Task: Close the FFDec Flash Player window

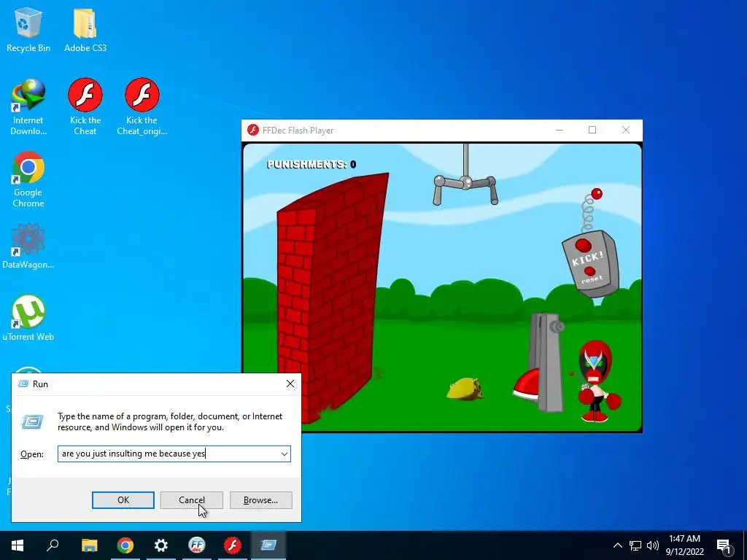Action: tap(625, 130)
